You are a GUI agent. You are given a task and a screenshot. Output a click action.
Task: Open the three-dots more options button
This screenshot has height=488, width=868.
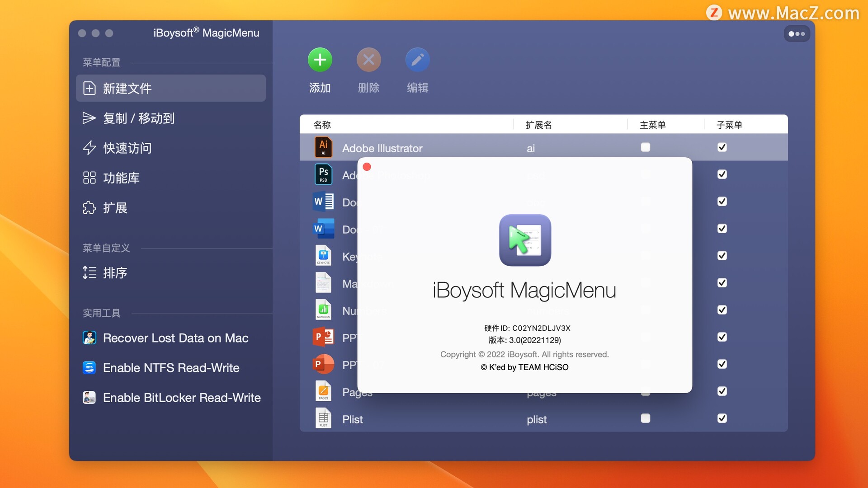[797, 34]
